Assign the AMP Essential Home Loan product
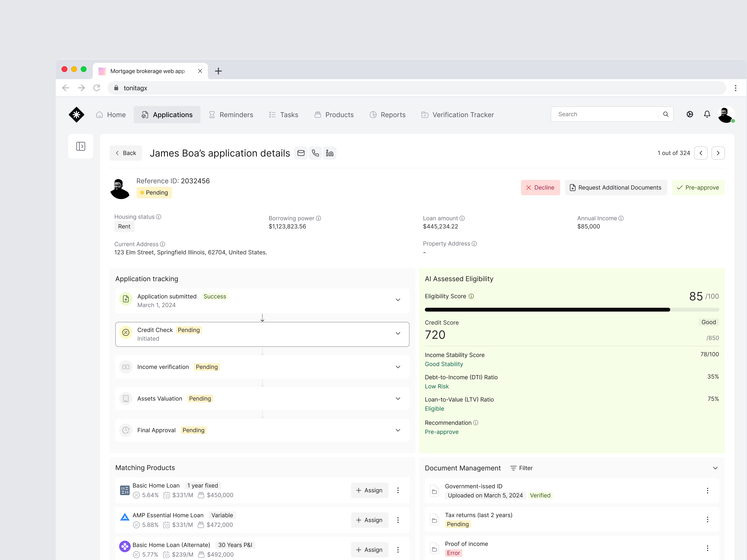Screen dimensions: 747x560 point(369,520)
